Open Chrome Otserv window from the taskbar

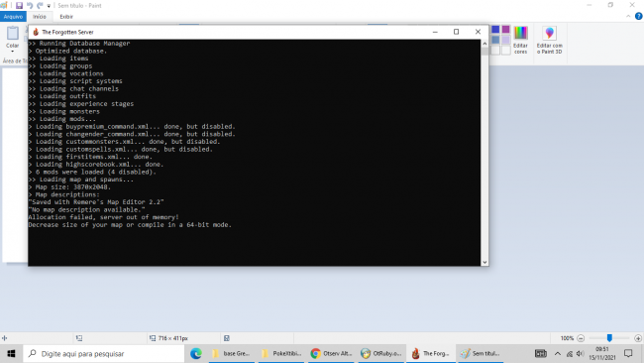(332, 353)
